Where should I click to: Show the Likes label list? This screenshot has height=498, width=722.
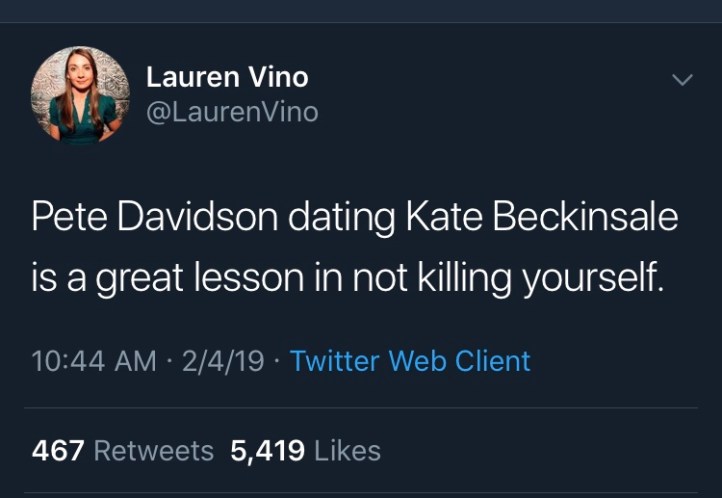click(347, 451)
